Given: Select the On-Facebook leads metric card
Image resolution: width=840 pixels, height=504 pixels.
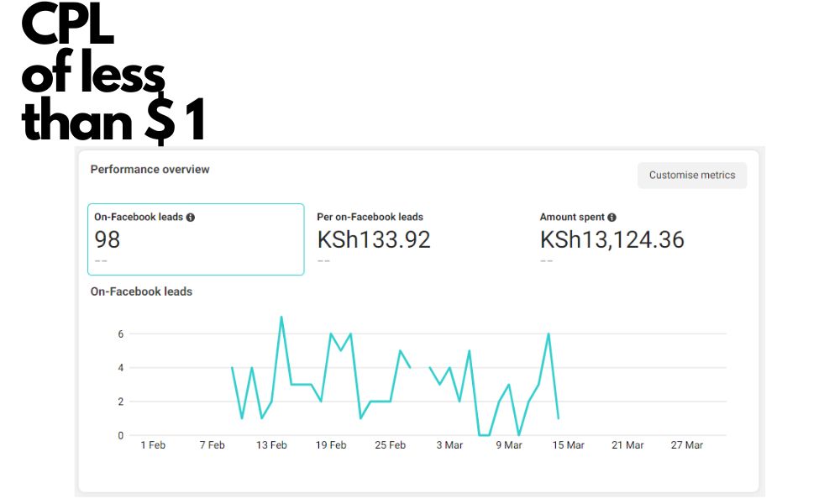Looking at the screenshot, I should click(196, 239).
